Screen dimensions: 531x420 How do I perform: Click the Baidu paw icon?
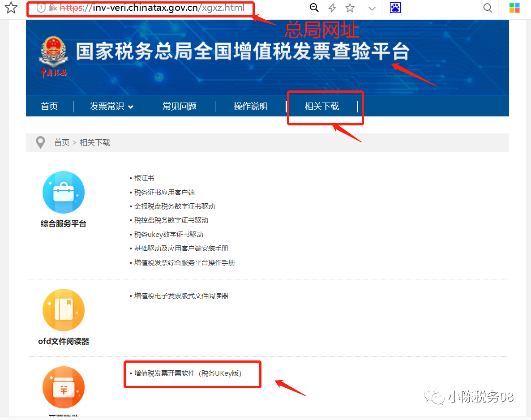395,8
